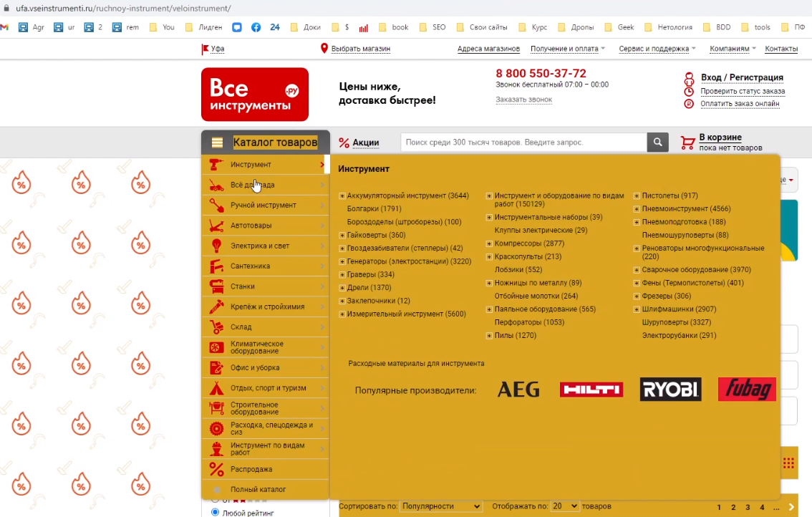Click the lawnmower icon for Всё для сада
The height and width of the screenshot is (517, 812).
point(216,185)
